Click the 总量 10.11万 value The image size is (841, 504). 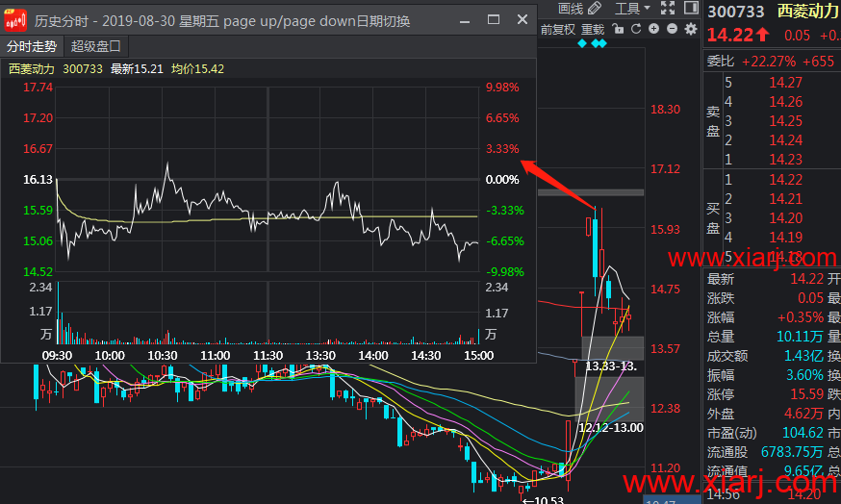800,337
